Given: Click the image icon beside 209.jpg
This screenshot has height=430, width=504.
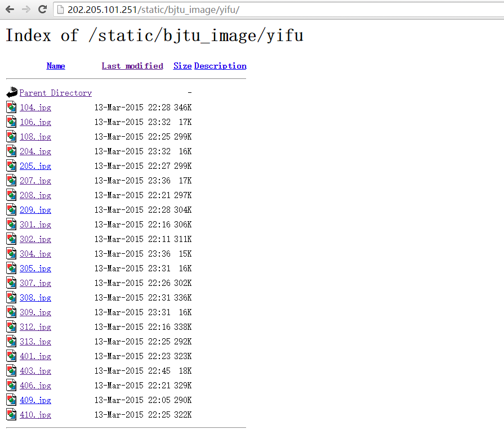Looking at the screenshot, I should click(x=11, y=209).
